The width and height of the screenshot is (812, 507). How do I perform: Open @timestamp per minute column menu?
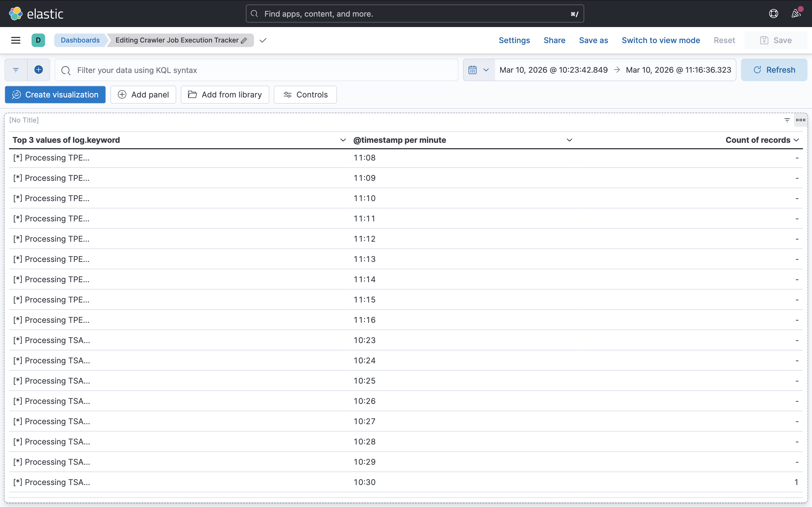[569, 140]
